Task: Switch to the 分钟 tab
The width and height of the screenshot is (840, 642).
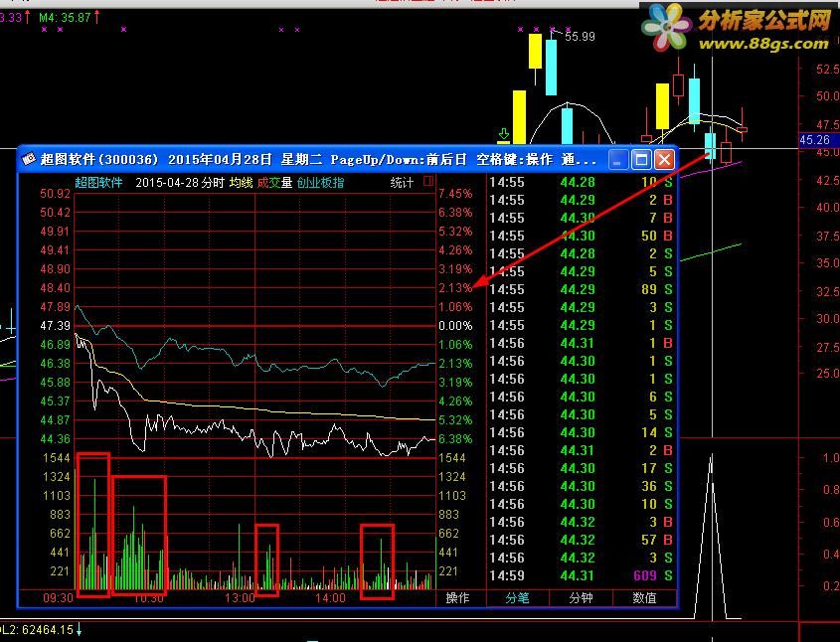Action: point(581,597)
